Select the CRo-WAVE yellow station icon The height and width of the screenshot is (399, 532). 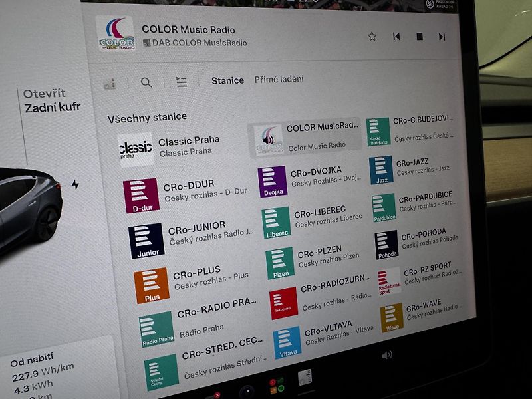click(x=392, y=318)
